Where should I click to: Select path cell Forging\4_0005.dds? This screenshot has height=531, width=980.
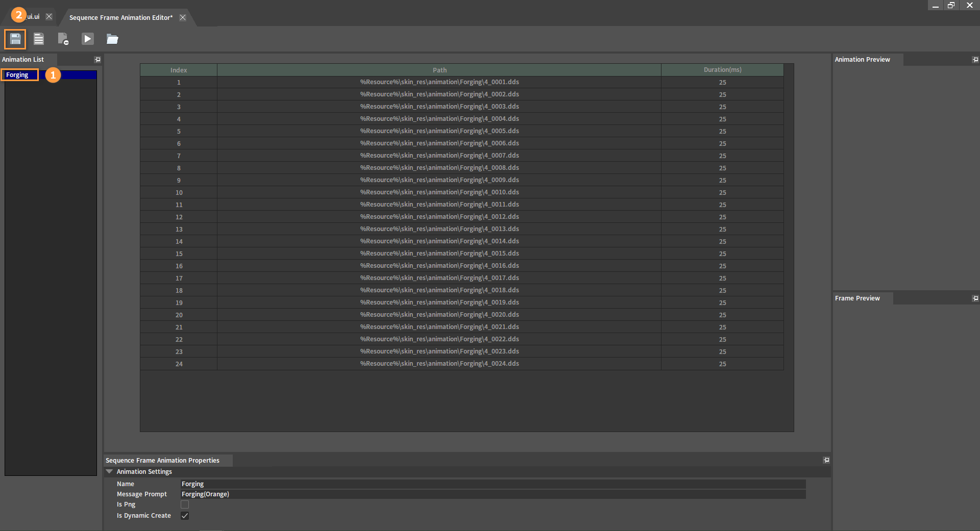[x=439, y=131]
